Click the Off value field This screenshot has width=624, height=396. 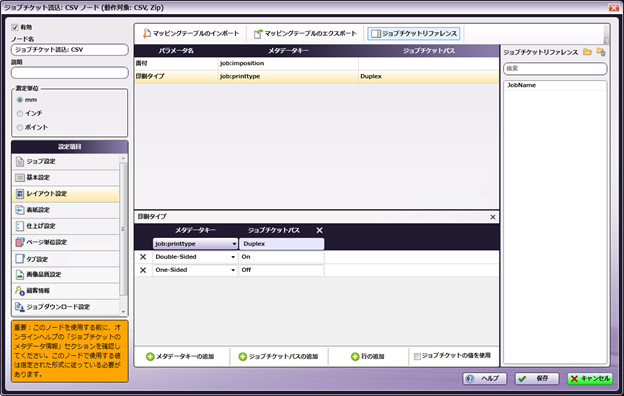pos(281,270)
